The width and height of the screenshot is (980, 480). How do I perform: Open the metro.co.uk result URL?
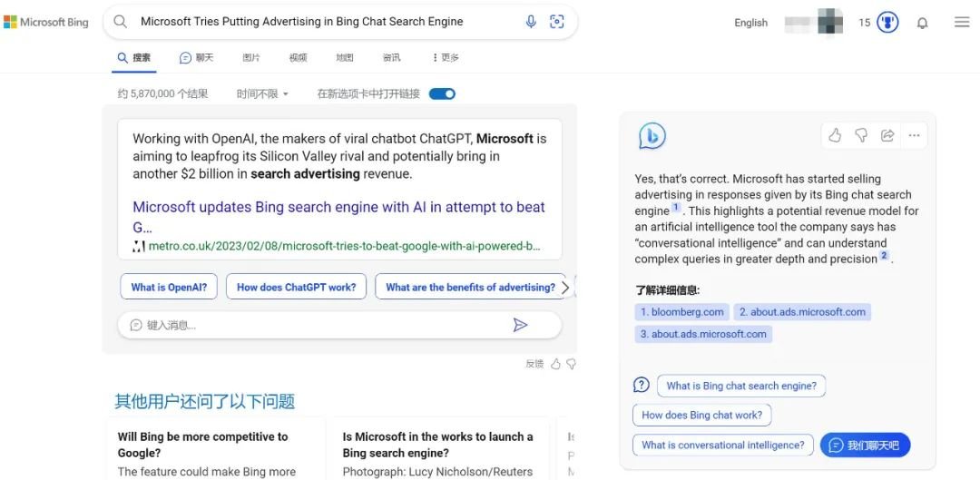click(x=344, y=246)
